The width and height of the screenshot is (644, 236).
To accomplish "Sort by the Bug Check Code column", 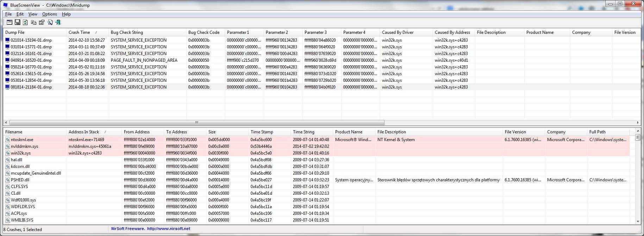I will tap(206, 32).
